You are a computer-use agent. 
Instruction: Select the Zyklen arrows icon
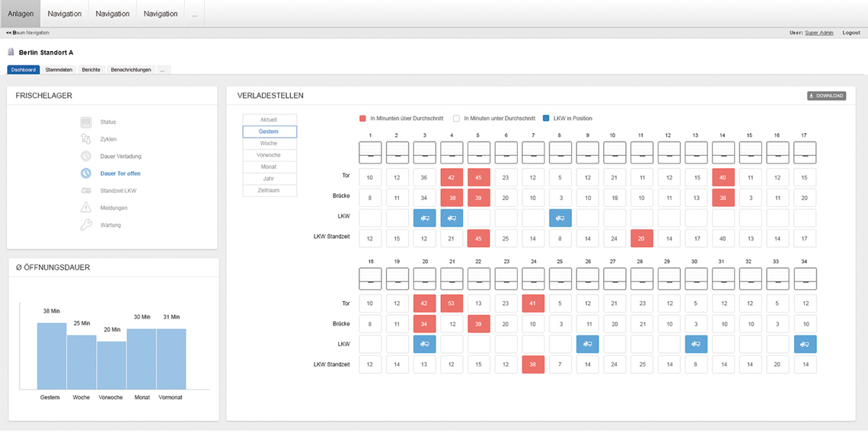point(86,139)
